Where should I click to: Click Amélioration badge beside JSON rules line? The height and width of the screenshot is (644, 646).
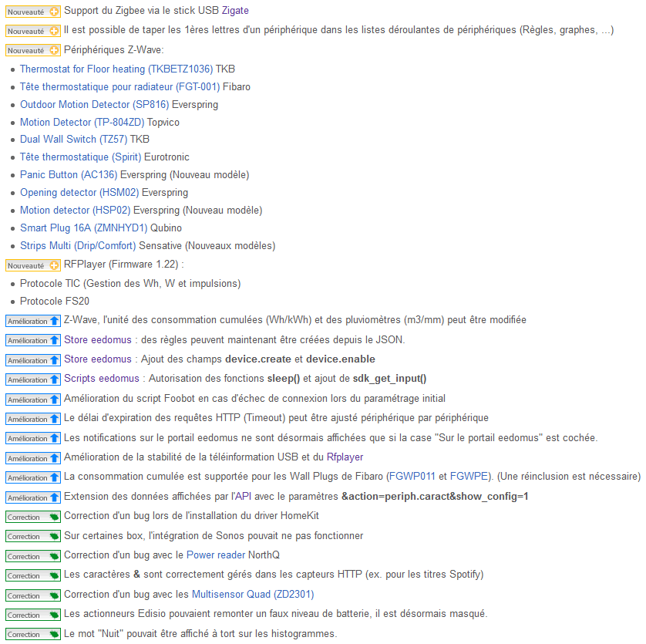[33, 341]
